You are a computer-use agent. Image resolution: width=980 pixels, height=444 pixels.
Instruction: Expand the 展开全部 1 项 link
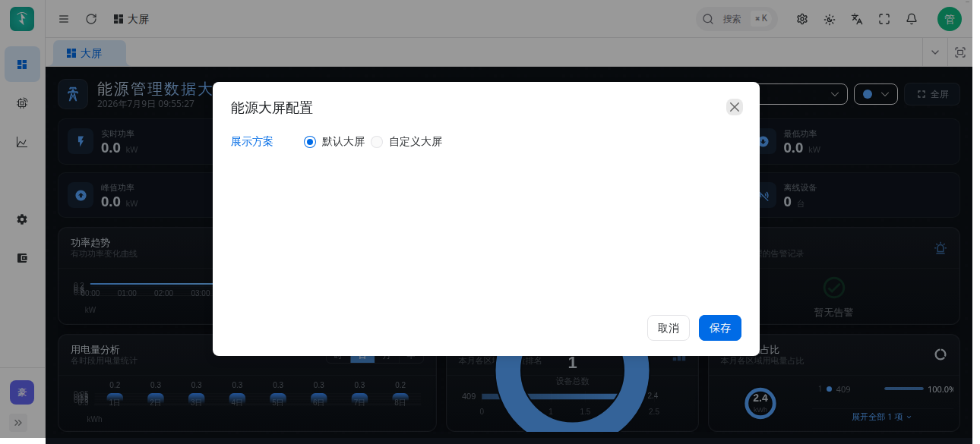[881, 417]
